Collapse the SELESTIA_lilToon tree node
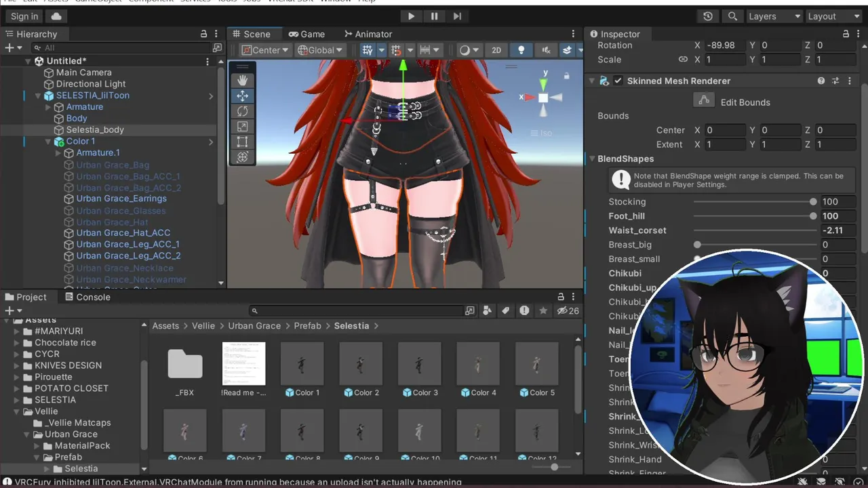This screenshot has height=488, width=868. (38, 96)
